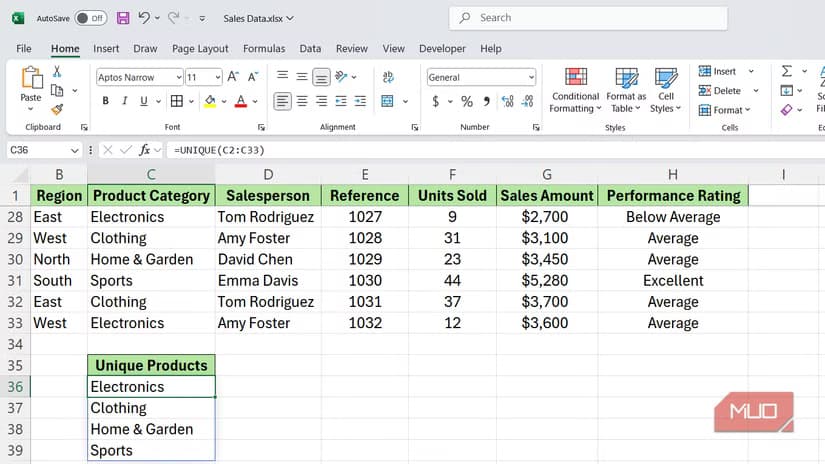This screenshot has width=825, height=464.
Task: Toggle Middle Align
Action: [x=301, y=77]
